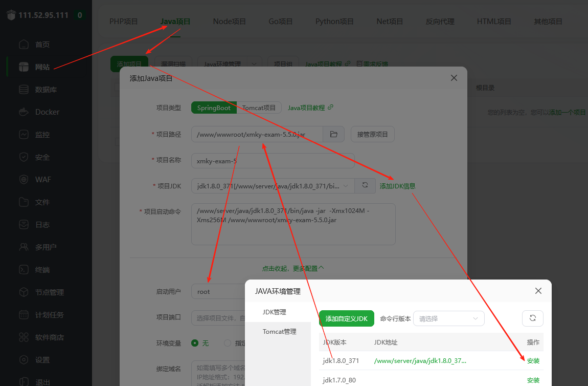
Task: Select Tomcat项目 as project type
Action: [258, 108]
